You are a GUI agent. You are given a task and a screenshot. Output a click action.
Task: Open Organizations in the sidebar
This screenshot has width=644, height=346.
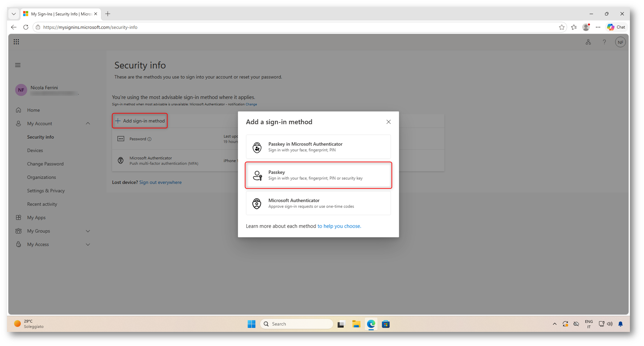point(42,177)
